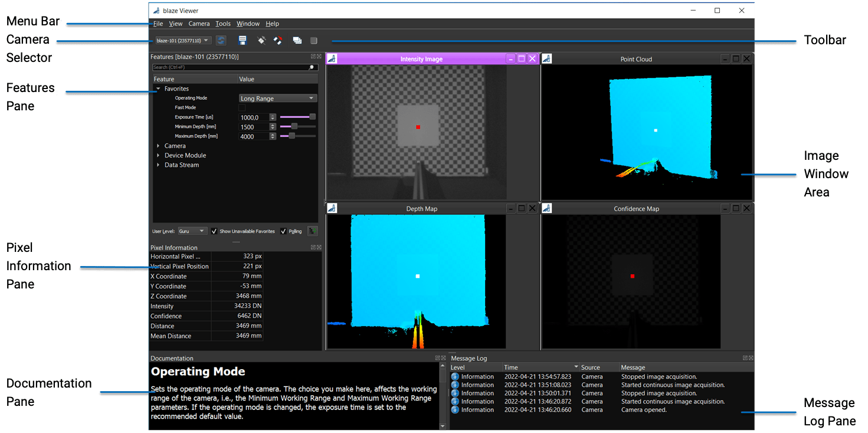Click the Source column header in Message Log
868x433 pixels.
[x=600, y=368]
